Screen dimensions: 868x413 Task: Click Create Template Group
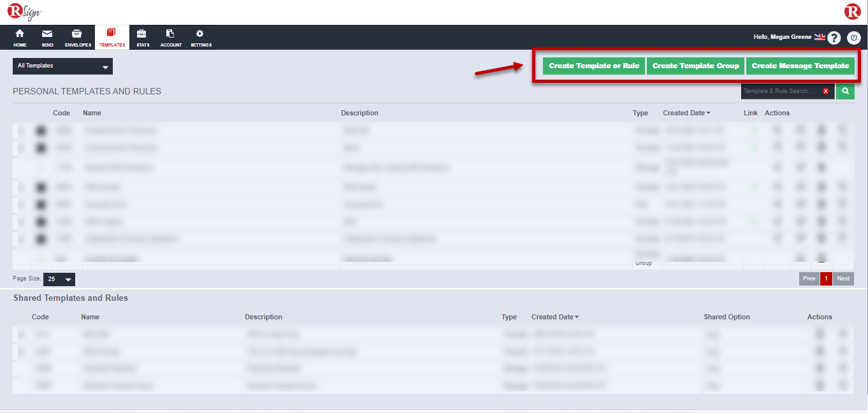click(696, 66)
